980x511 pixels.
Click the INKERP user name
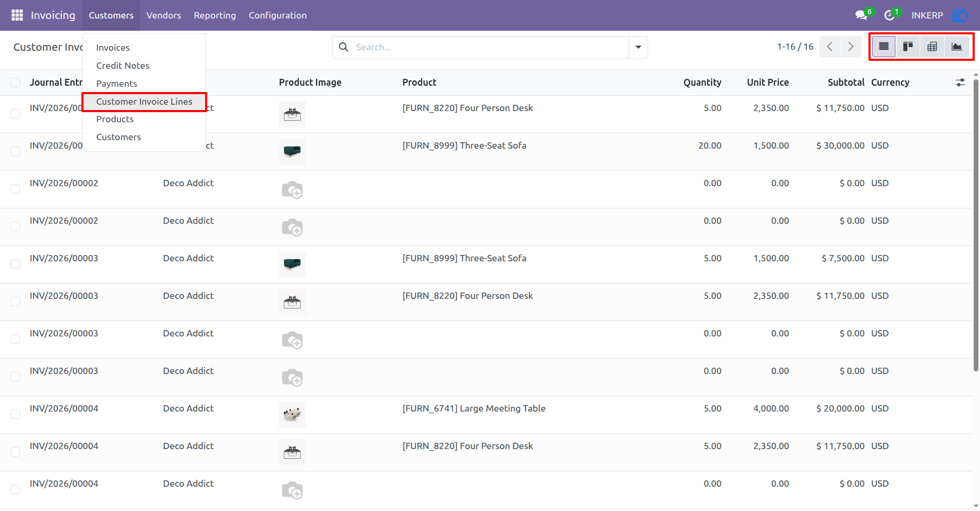(x=927, y=15)
